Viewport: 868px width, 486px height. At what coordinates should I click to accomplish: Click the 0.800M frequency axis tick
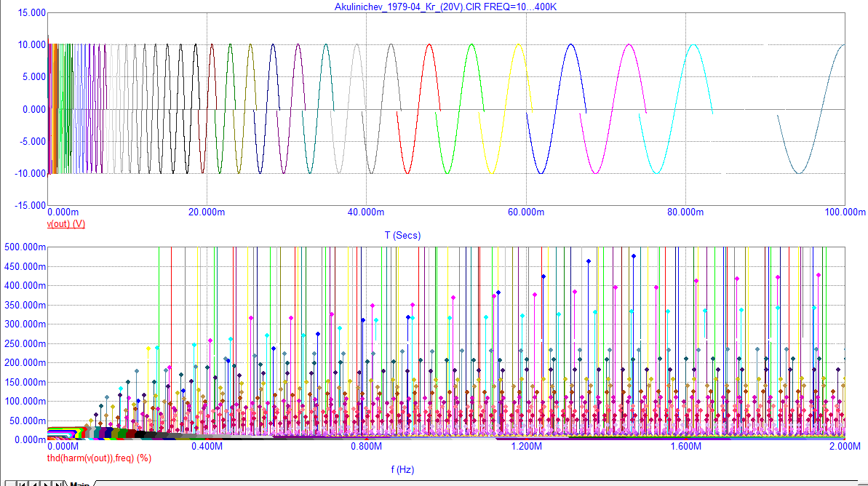pos(367,446)
